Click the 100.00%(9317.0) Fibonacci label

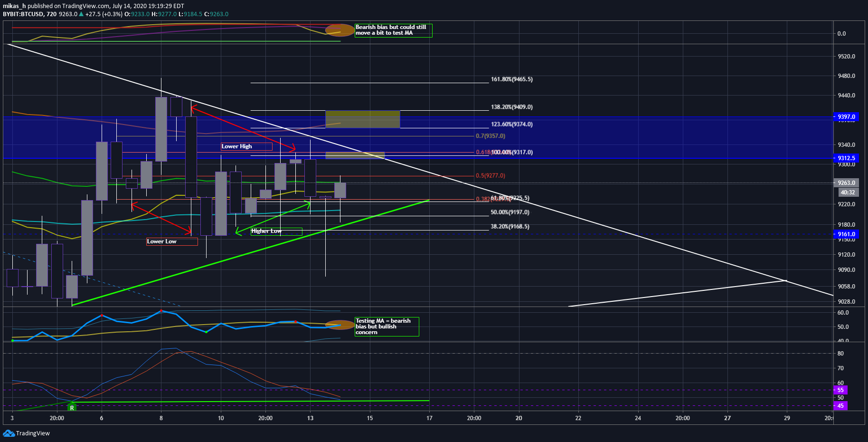[x=512, y=152]
